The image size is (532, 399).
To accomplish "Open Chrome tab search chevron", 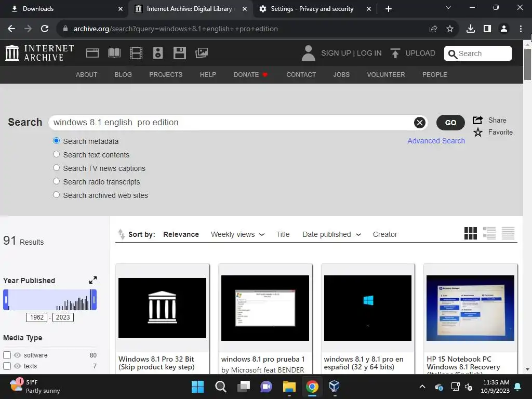I will (x=448, y=7).
